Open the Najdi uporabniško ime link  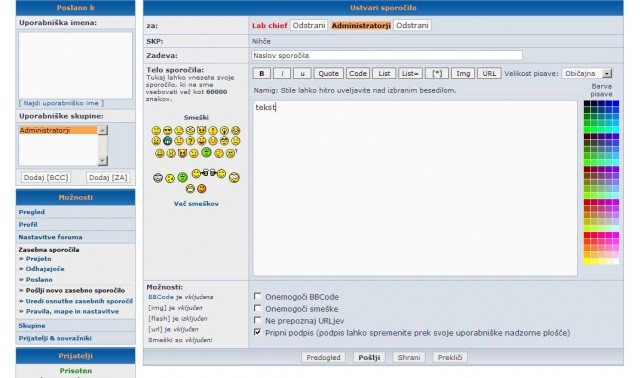point(61,103)
